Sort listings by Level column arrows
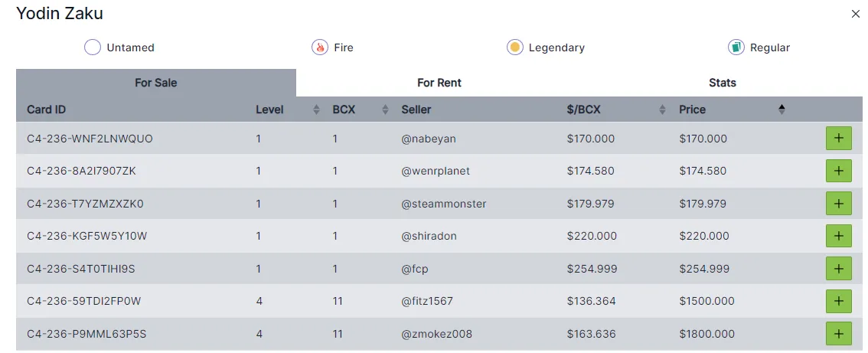Screen dimensions: 868x353 (317, 109)
